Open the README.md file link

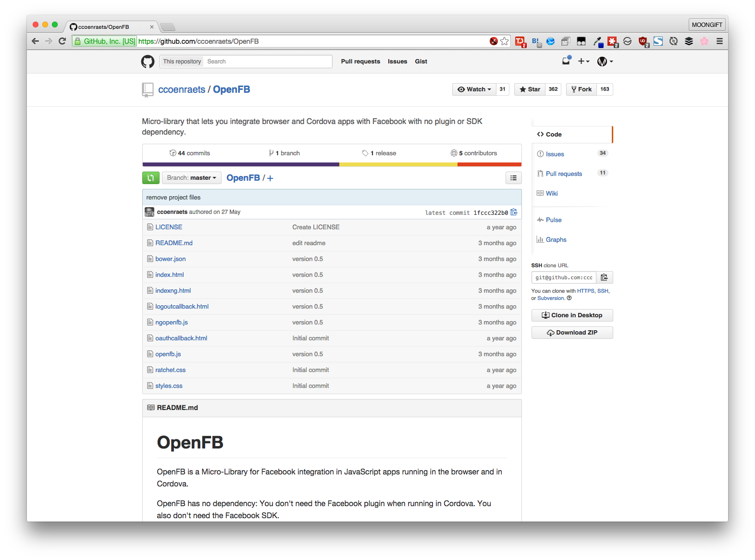(x=173, y=243)
